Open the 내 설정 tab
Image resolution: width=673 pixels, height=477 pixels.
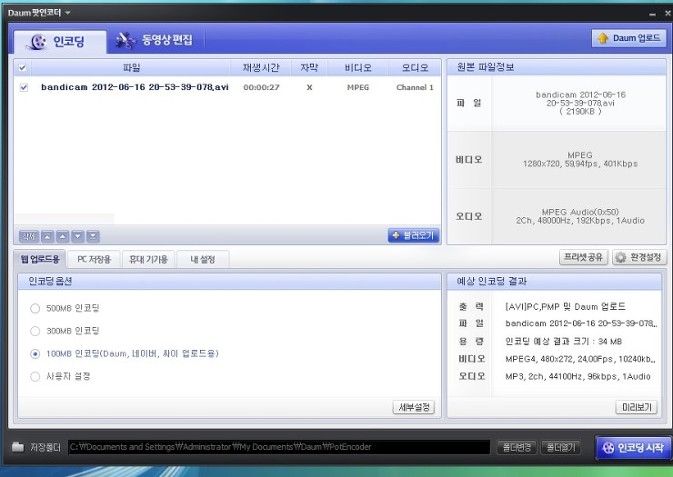click(203, 259)
